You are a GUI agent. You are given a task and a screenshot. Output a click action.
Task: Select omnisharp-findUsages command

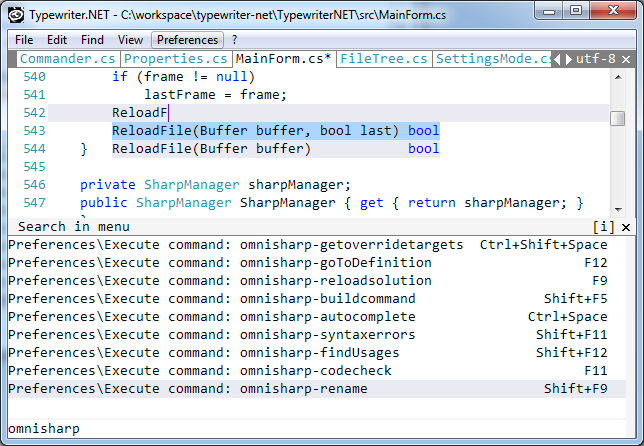pyautogui.click(x=316, y=353)
